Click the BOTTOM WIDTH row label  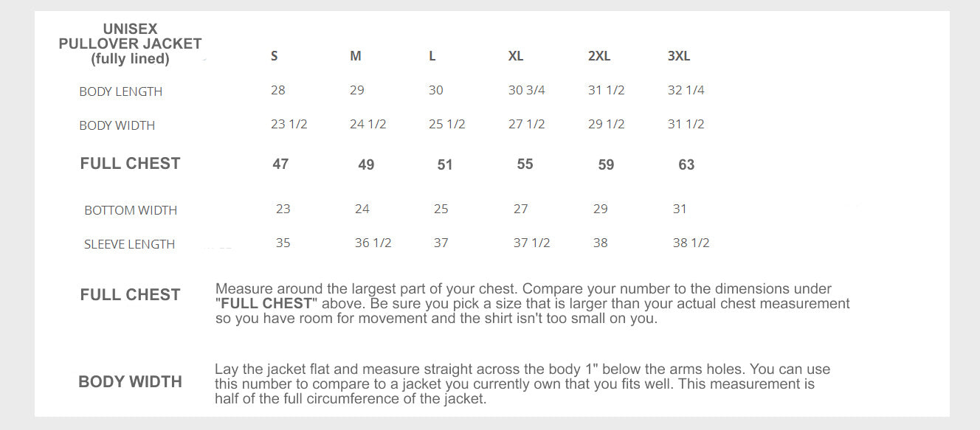(131, 210)
